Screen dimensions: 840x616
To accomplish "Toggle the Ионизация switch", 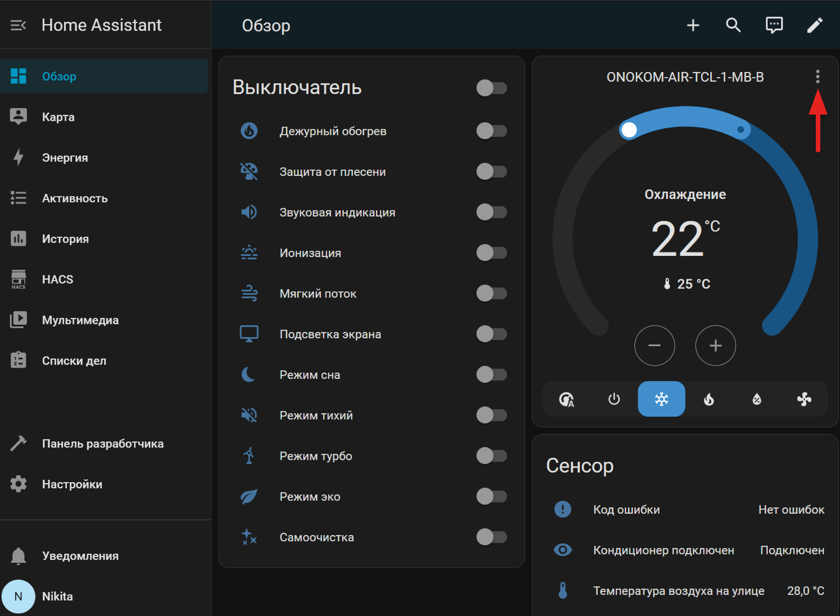I will 491,253.
